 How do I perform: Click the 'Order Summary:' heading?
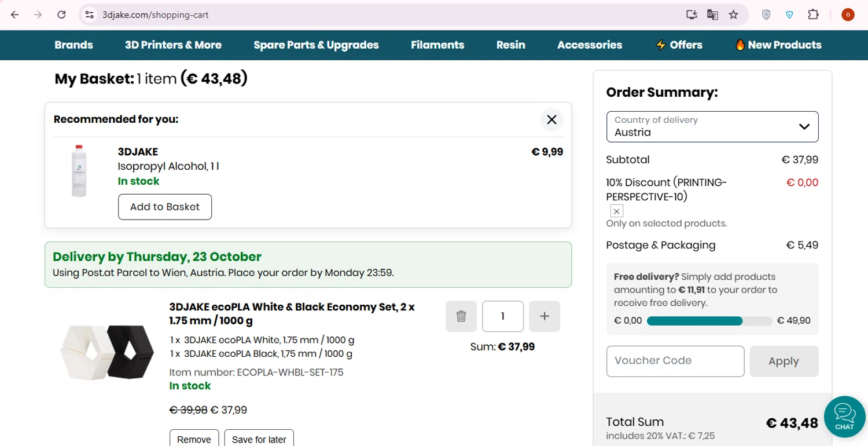point(662,93)
